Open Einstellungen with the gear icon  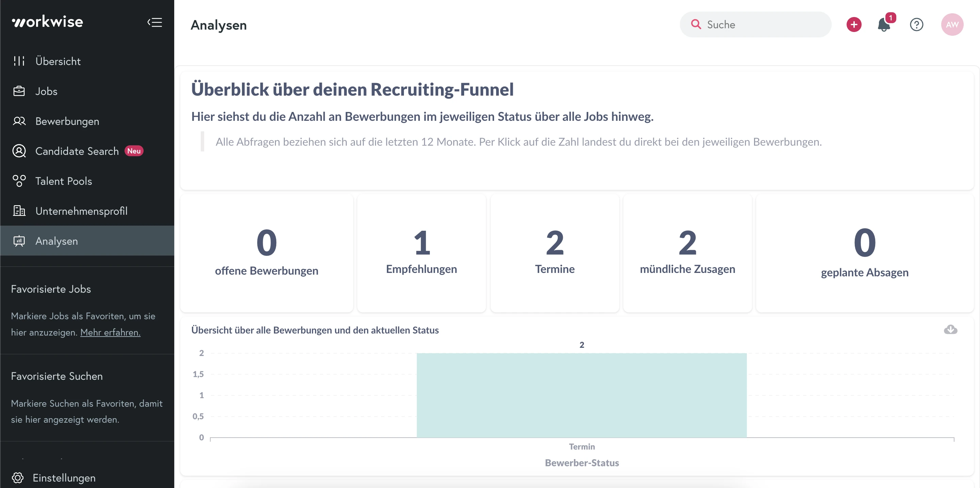tap(19, 478)
